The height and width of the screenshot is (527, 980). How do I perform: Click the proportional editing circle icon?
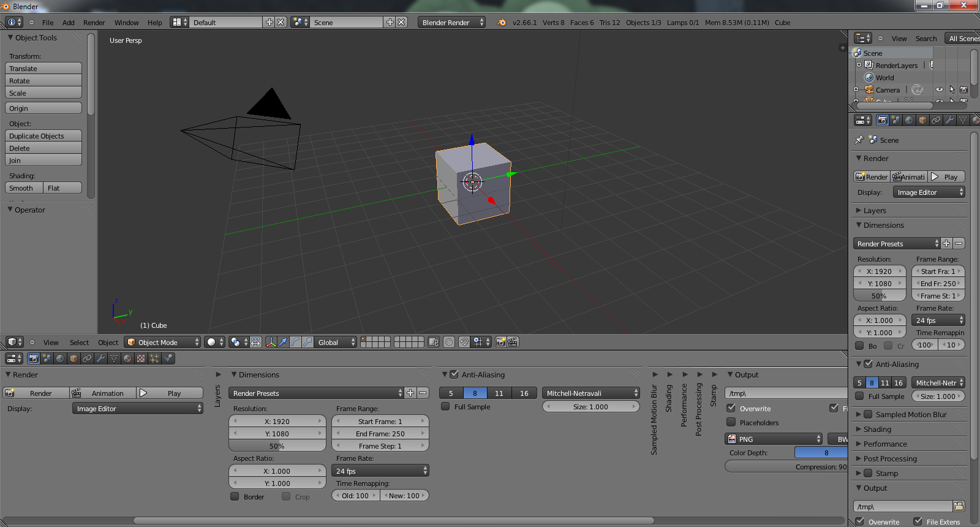coord(449,342)
